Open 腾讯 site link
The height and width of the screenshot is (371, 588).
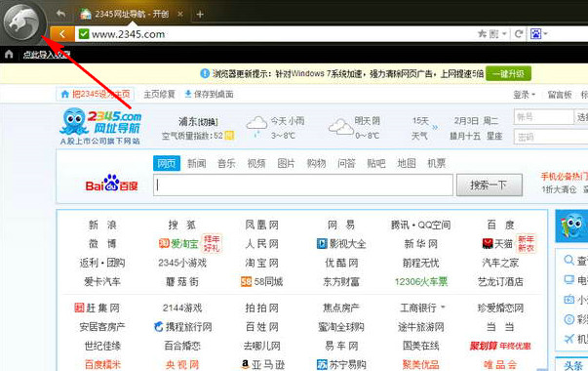point(400,225)
